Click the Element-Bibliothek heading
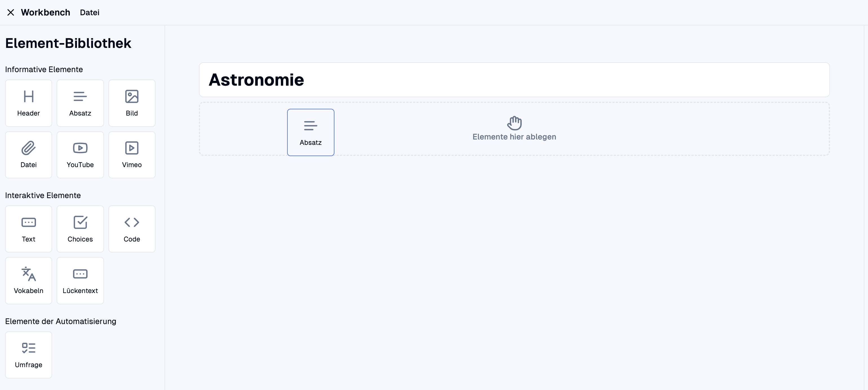The height and width of the screenshot is (390, 868). 68,43
